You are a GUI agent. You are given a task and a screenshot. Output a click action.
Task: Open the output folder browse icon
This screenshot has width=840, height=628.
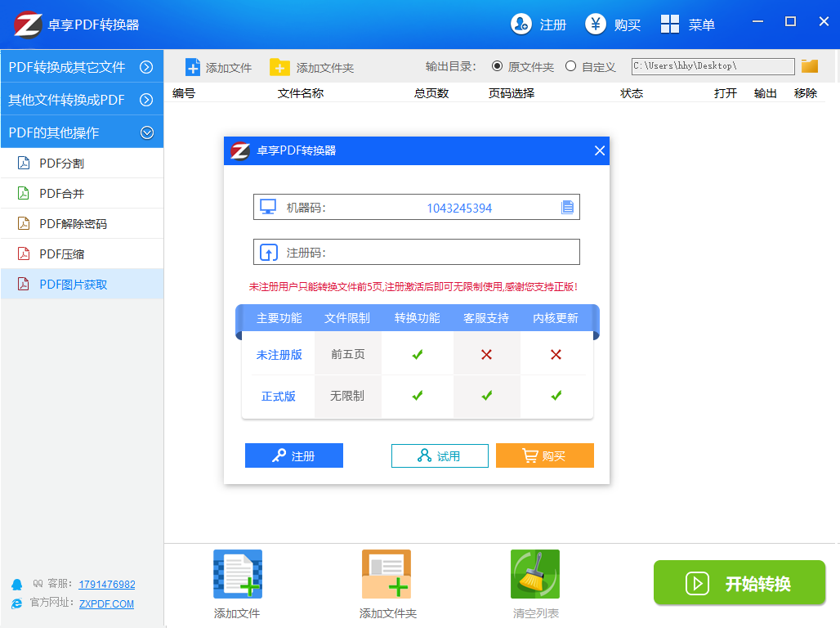click(x=809, y=66)
